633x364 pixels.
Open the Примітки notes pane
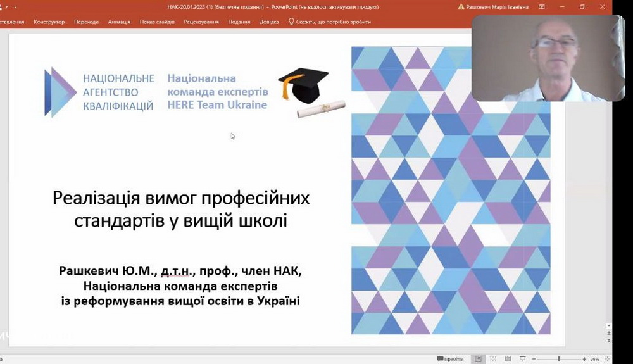coord(450,359)
